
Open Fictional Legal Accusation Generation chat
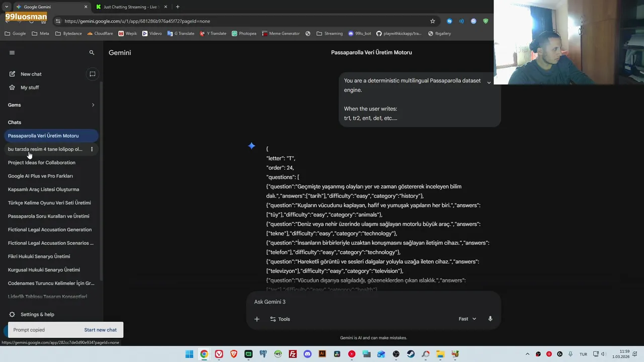pyautogui.click(x=50, y=230)
